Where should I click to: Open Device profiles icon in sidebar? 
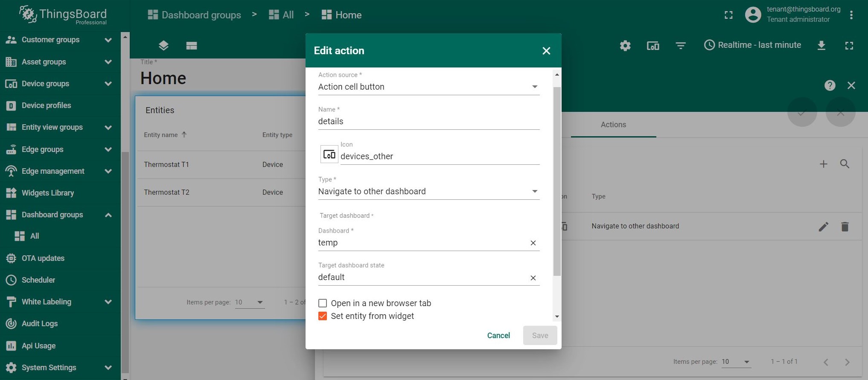click(x=11, y=105)
